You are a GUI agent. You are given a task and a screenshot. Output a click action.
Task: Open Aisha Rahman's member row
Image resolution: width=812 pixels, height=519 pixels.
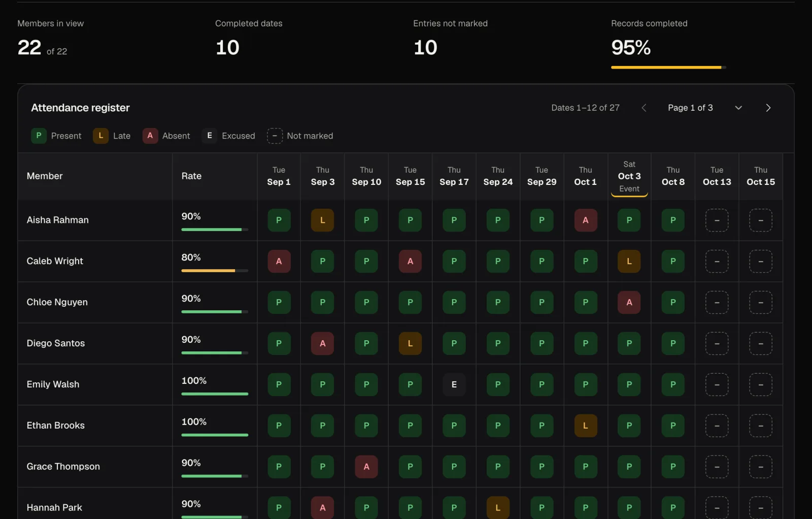(400, 220)
